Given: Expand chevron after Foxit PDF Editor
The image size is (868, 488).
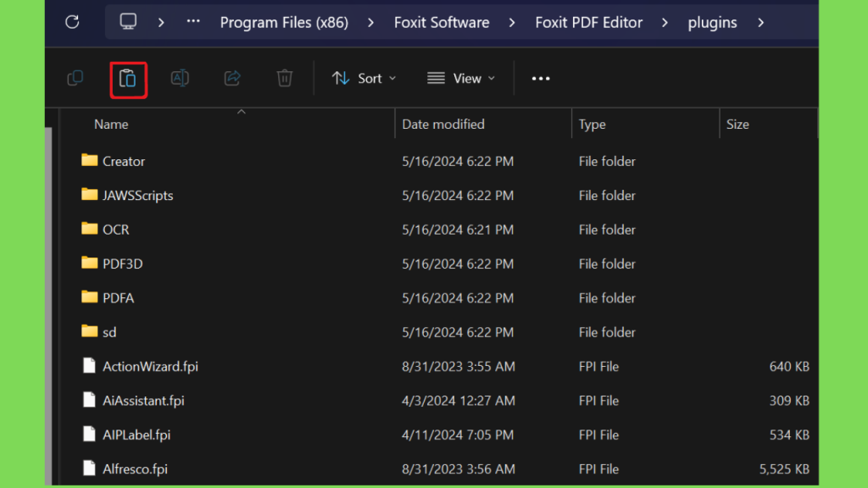Looking at the screenshot, I should point(665,23).
